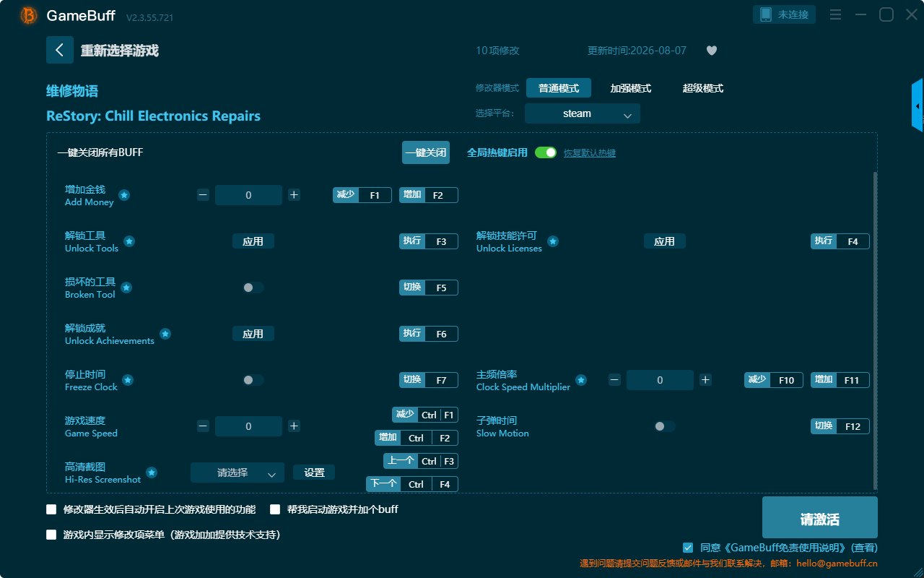Apply Unlock Achievements
Image resolution: width=924 pixels, height=578 pixels.
(x=253, y=334)
